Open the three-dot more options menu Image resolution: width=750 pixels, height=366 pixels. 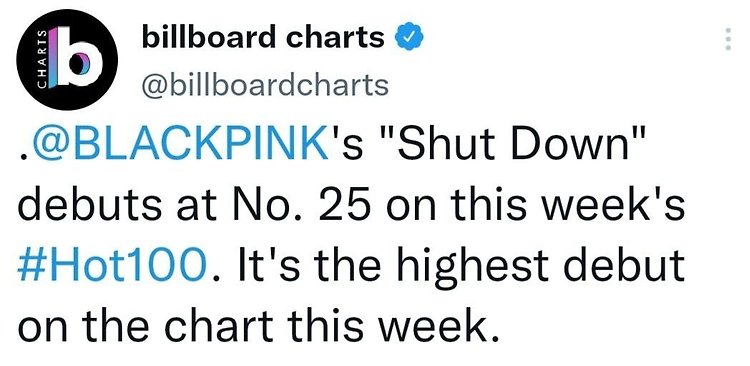pyautogui.click(x=728, y=39)
